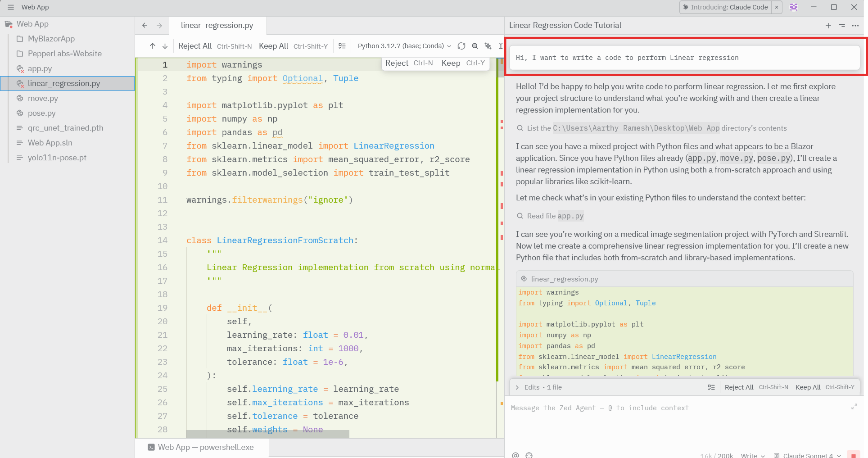Open the inline assist sparkle icon
Image resolution: width=868 pixels, height=458 pixels.
488,46
